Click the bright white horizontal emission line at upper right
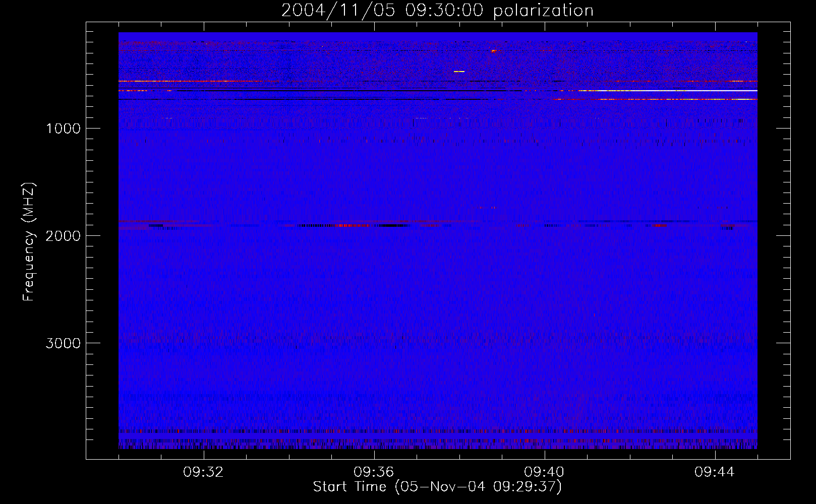 point(668,91)
